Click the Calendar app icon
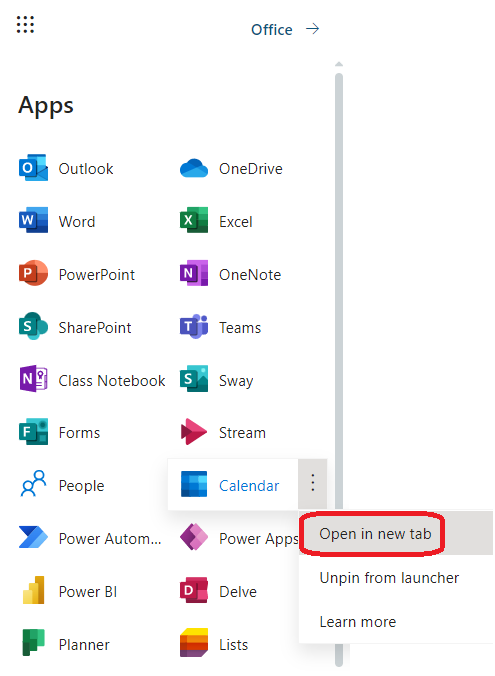The height and width of the screenshot is (676, 495). 194,484
